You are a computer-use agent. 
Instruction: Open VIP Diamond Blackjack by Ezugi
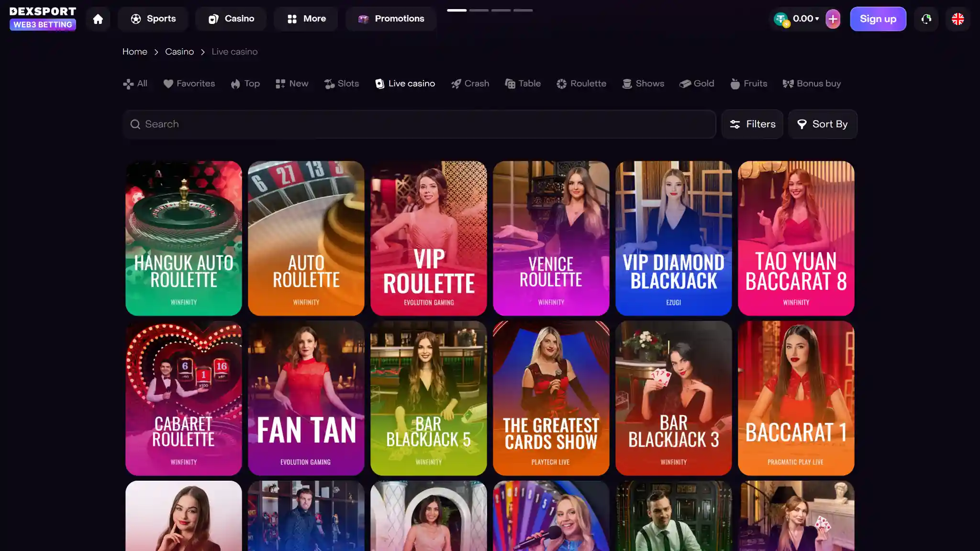coord(674,238)
